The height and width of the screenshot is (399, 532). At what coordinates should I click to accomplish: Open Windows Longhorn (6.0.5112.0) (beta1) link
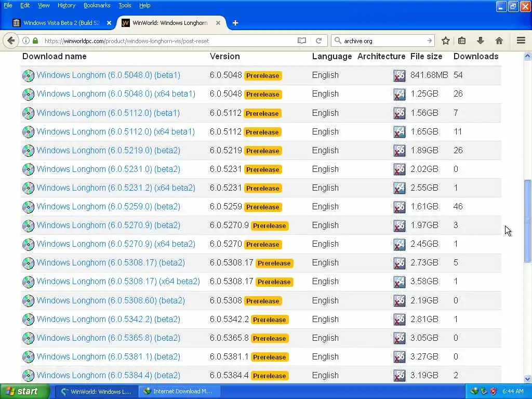point(108,113)
